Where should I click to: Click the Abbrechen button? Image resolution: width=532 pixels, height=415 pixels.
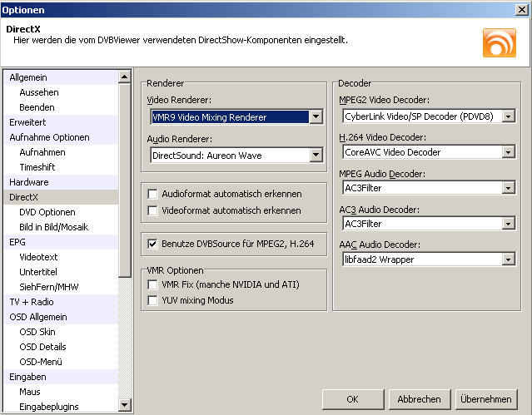coord(420,399)
